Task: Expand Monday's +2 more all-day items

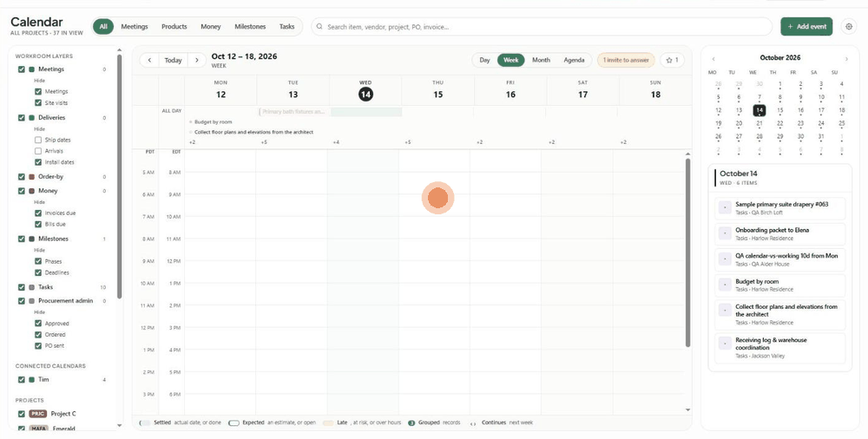Action: coord(192,142)
